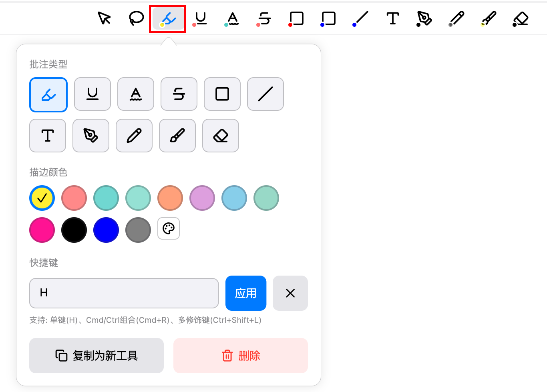Viewport: 547px width, 392px height.
Task: Select the rectangle annotation type
Action: coord(222,94)
